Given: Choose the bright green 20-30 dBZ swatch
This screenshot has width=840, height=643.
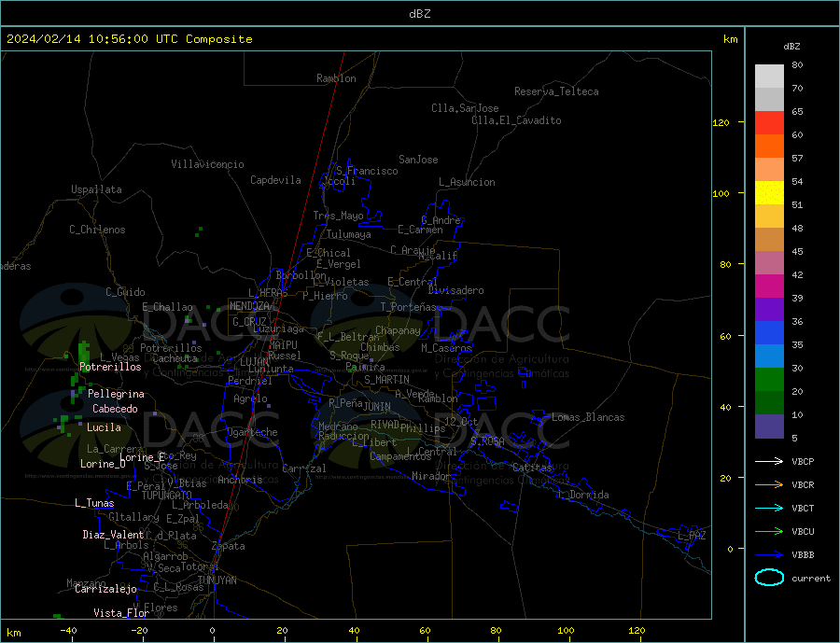Looking at the screenshot, I should point(769,380).
